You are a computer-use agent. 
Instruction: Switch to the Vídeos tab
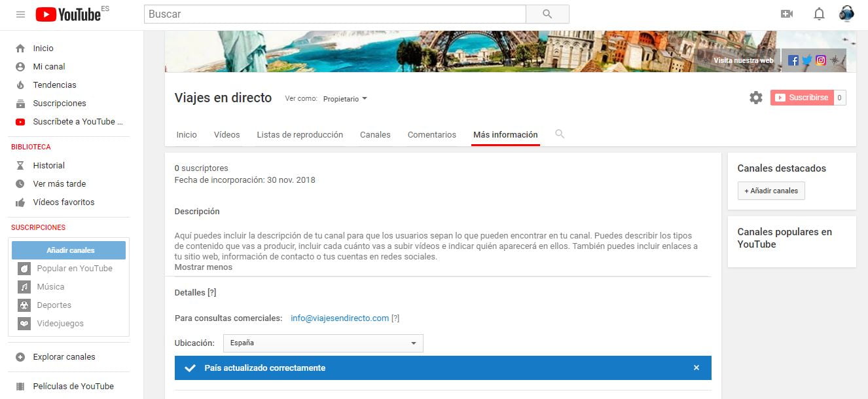click(x=226, y=135)
